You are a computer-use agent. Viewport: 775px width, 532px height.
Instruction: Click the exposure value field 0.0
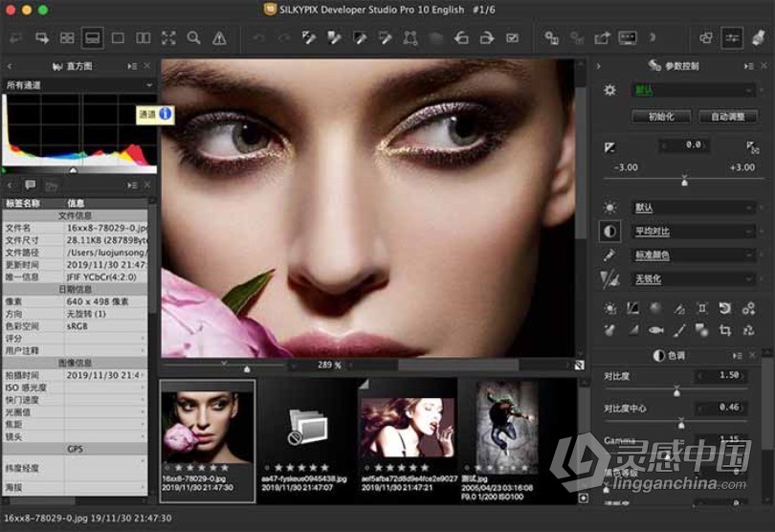[685, 145]
